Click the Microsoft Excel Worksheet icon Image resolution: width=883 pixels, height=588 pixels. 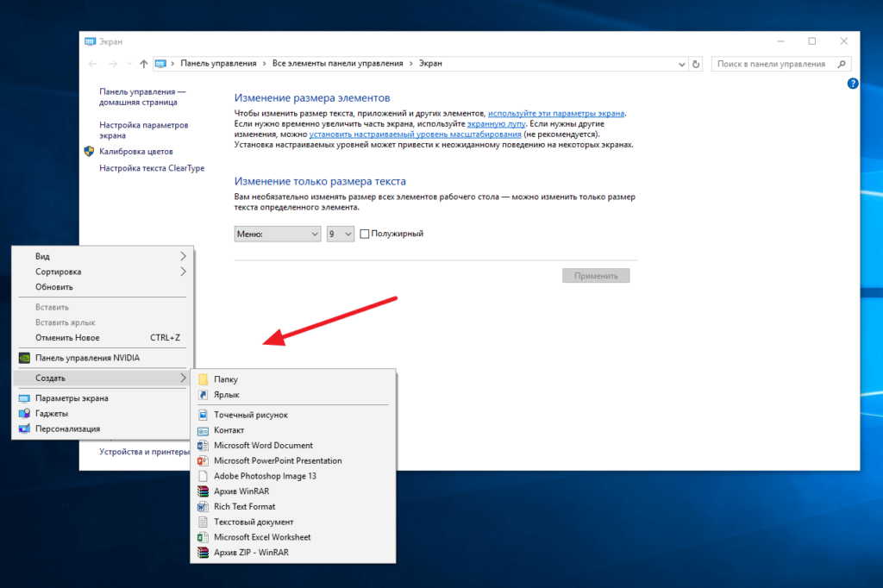point(204,537)
